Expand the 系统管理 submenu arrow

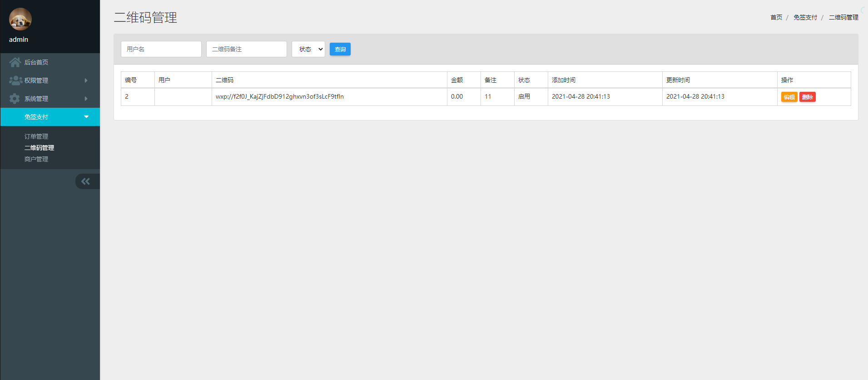(x=86, y=99)
